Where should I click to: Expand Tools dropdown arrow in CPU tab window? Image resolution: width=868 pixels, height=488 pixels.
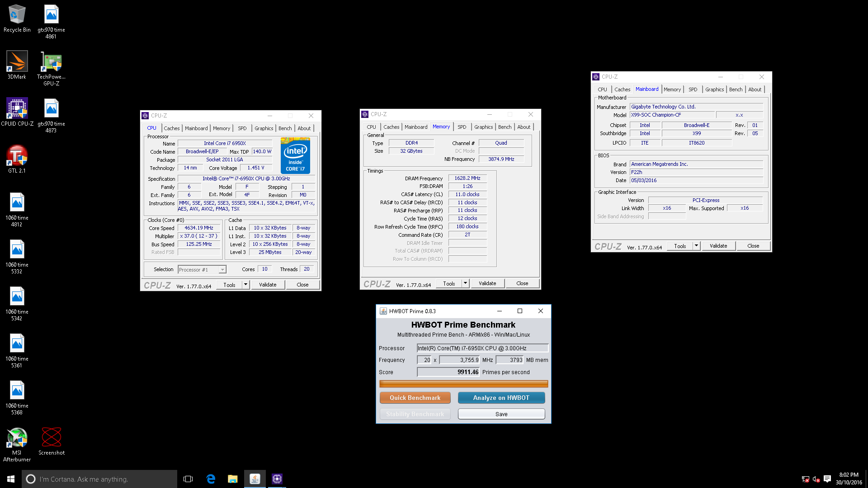245,285
